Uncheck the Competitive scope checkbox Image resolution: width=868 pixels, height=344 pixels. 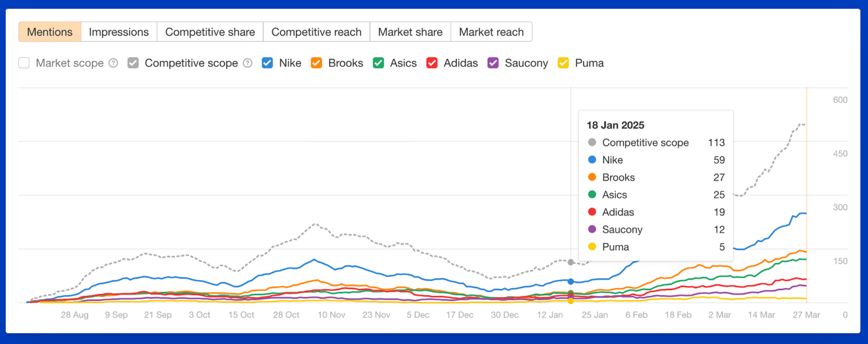click(133, 63)
